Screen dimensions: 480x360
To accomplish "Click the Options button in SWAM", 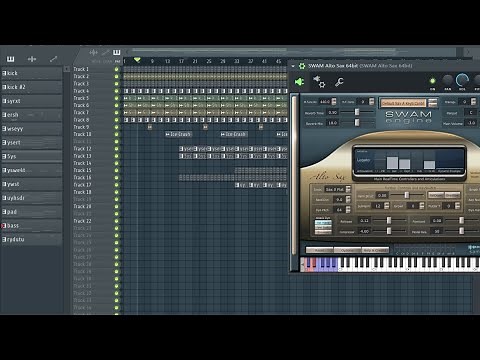I will click(x=348, y=250).
